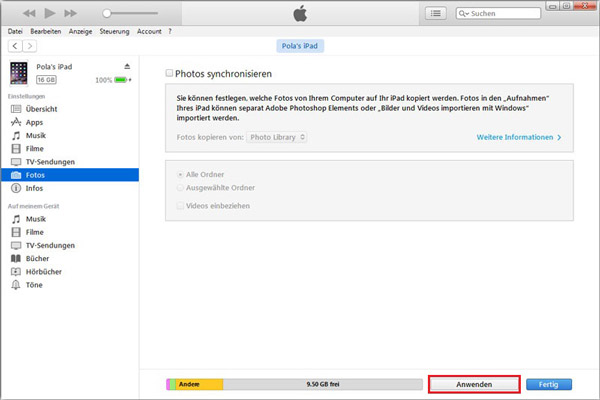Click the Apps icon in sidebar

coord(16,120)
